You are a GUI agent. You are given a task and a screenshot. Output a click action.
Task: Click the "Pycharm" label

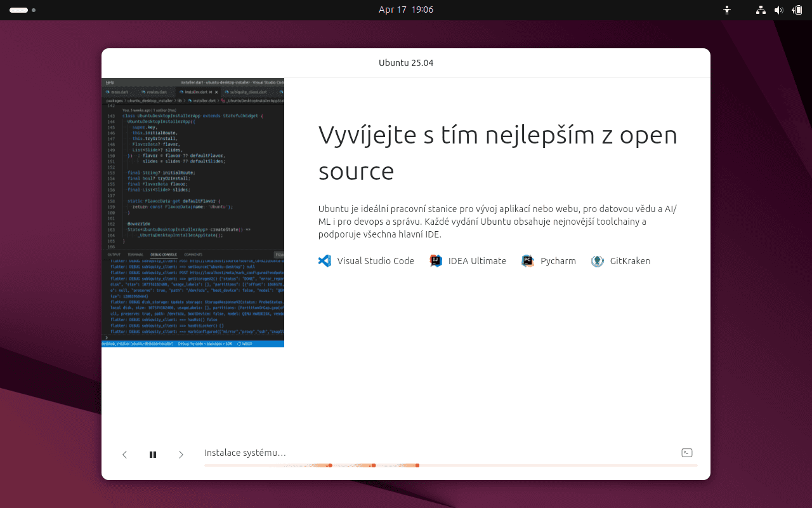coord(558,261)
